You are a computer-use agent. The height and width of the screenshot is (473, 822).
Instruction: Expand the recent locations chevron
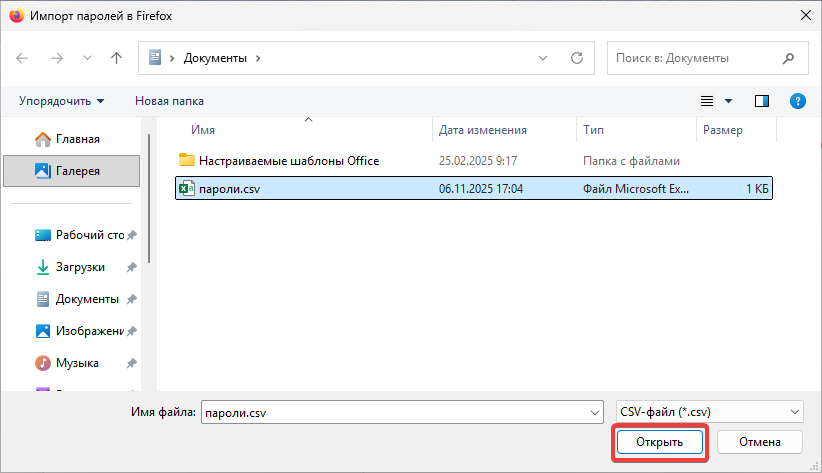[x=87, y=58]
